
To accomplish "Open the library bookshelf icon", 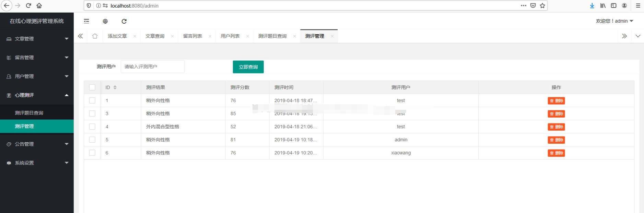I will pos(603,5).
